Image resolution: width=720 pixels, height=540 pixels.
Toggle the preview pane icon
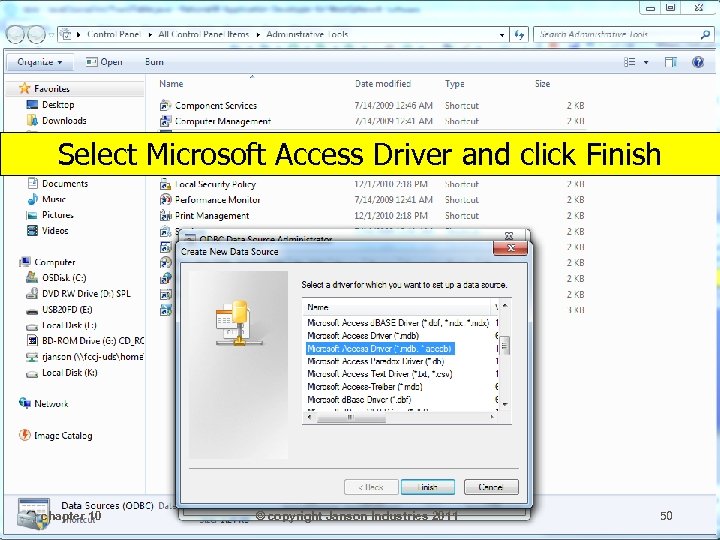click(671, 62)
